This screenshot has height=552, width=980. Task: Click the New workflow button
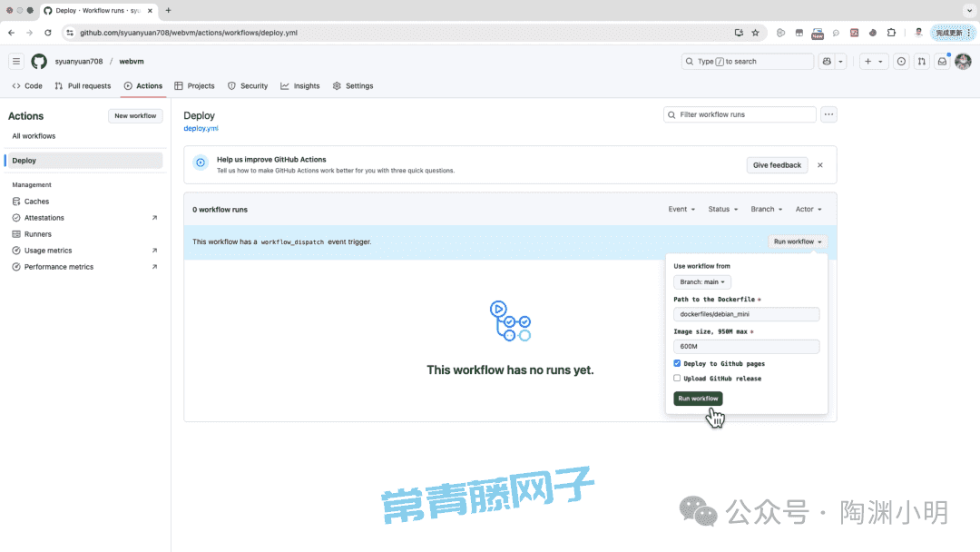pyautogui.click(x=135, y=115)
